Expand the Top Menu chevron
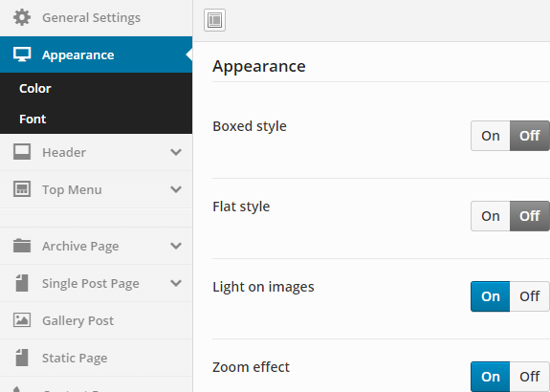This screenshot has height=392, width=550. (176, 189)
